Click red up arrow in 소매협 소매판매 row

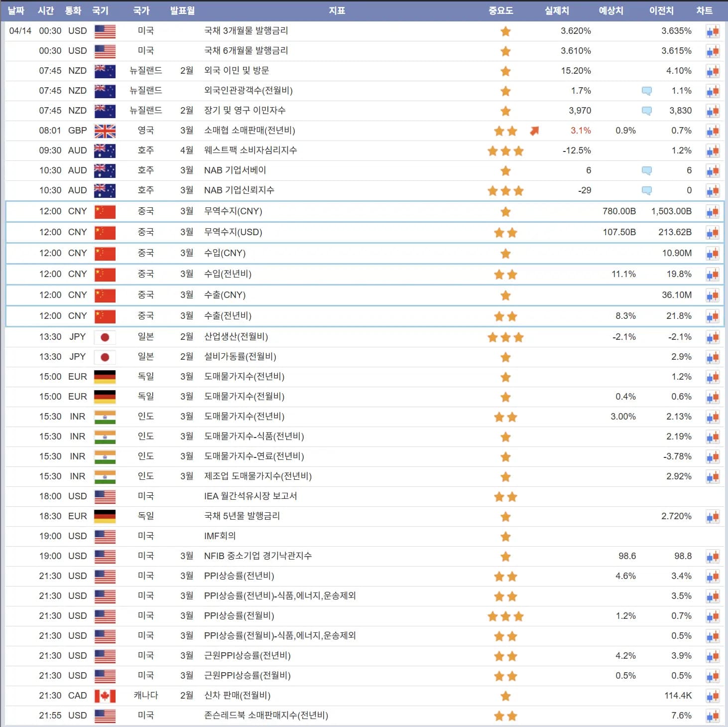coord(534,131)
